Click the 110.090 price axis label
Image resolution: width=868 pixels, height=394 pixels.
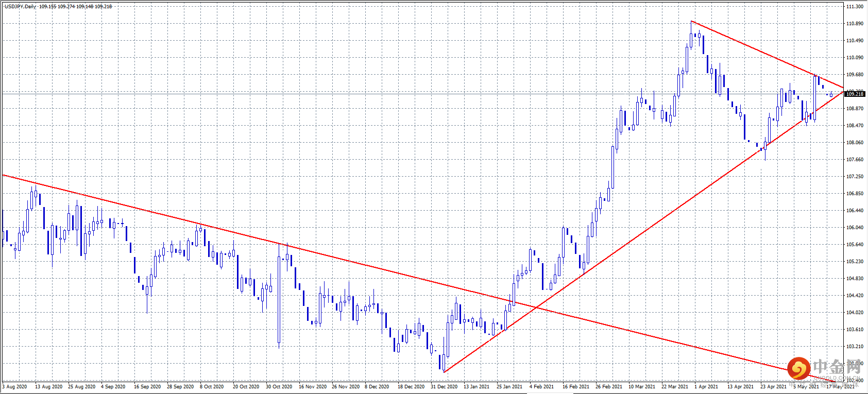click(x=855, y=58)
